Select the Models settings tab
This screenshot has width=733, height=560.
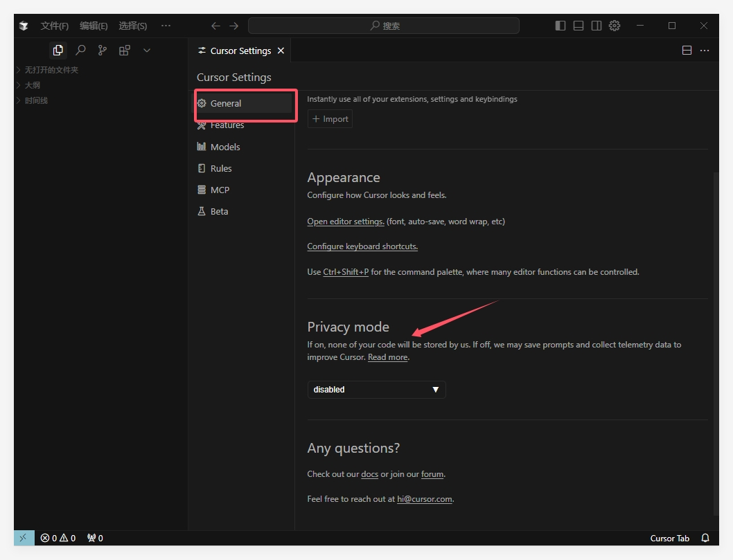225,147
